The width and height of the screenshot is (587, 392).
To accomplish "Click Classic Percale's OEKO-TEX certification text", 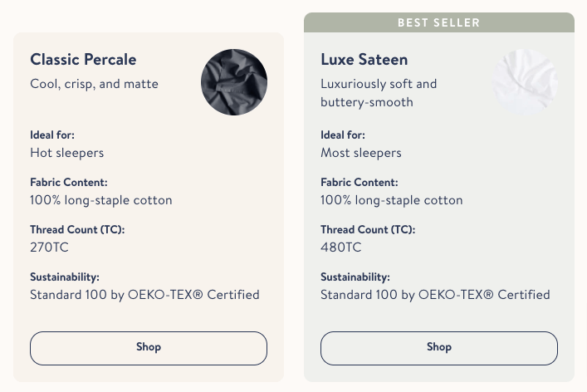I will (x=144, y=294).
